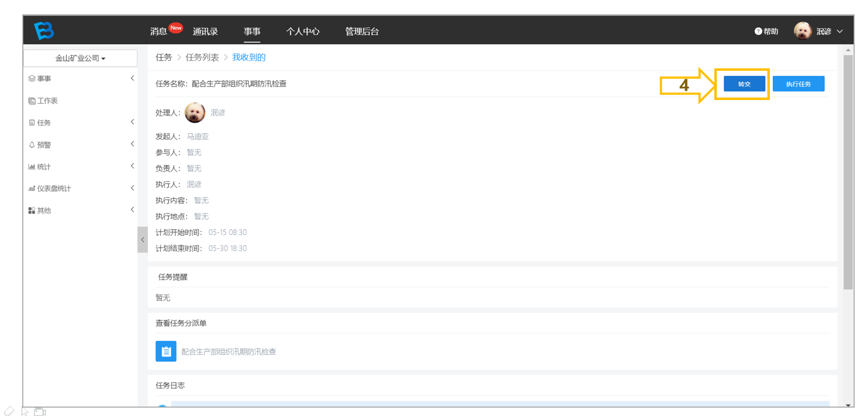Open the 通讯录 contacts tab
This screenshot has height=416, width=868.
click(205, 31)
